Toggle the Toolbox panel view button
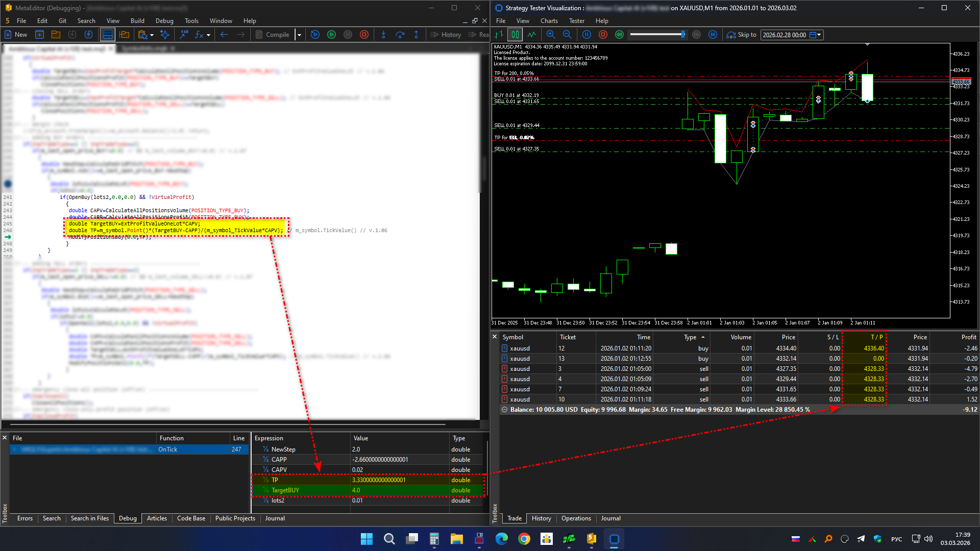Viewport: 980px width, 551px height. click(108, 35)
